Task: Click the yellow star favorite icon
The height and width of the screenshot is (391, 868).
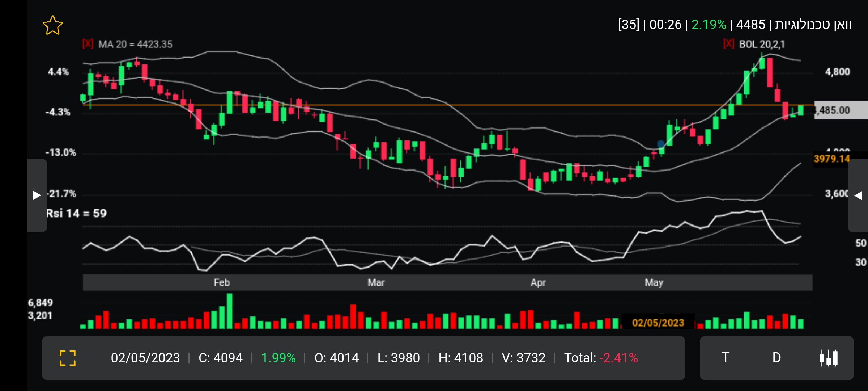Action: pos(53,25)
